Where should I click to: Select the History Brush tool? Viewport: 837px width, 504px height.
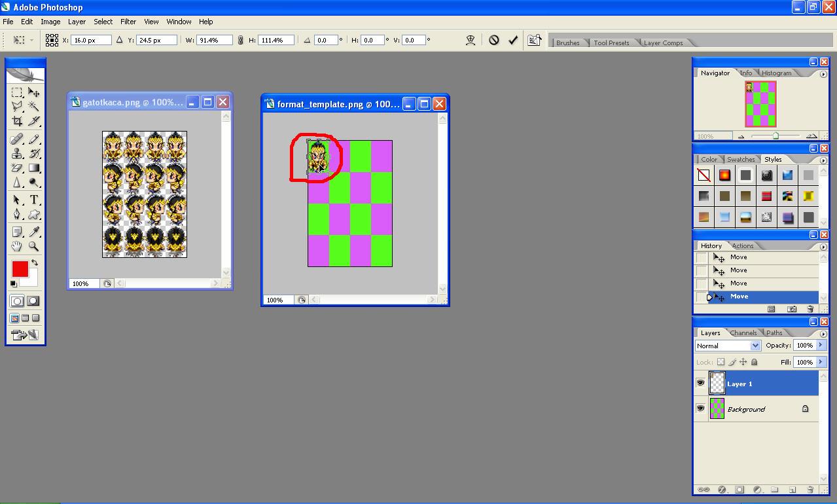33,153
